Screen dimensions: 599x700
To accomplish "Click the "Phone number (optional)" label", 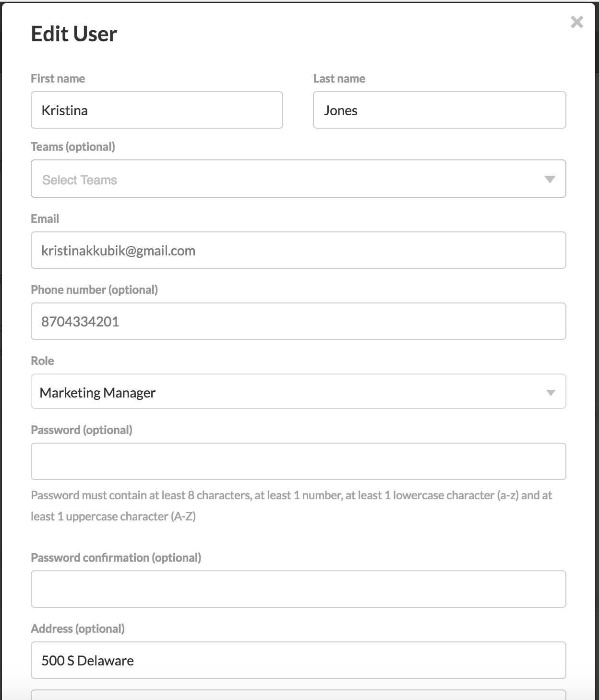I will pos(95,290).
